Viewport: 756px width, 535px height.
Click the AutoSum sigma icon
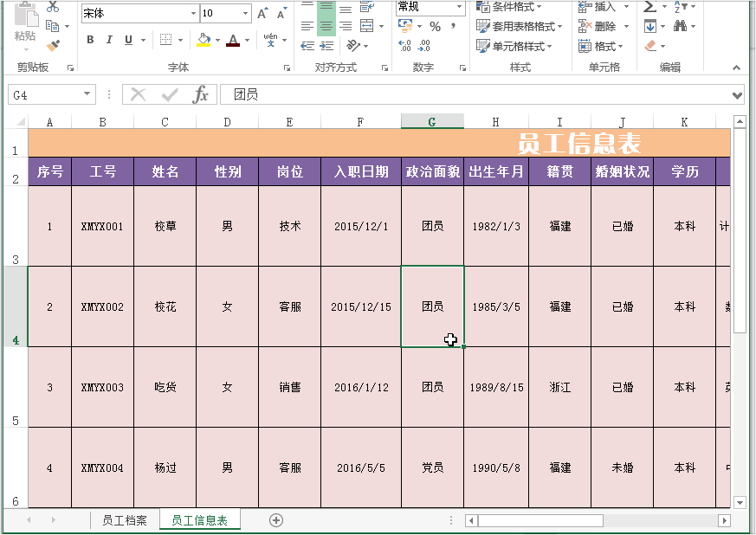649,7
